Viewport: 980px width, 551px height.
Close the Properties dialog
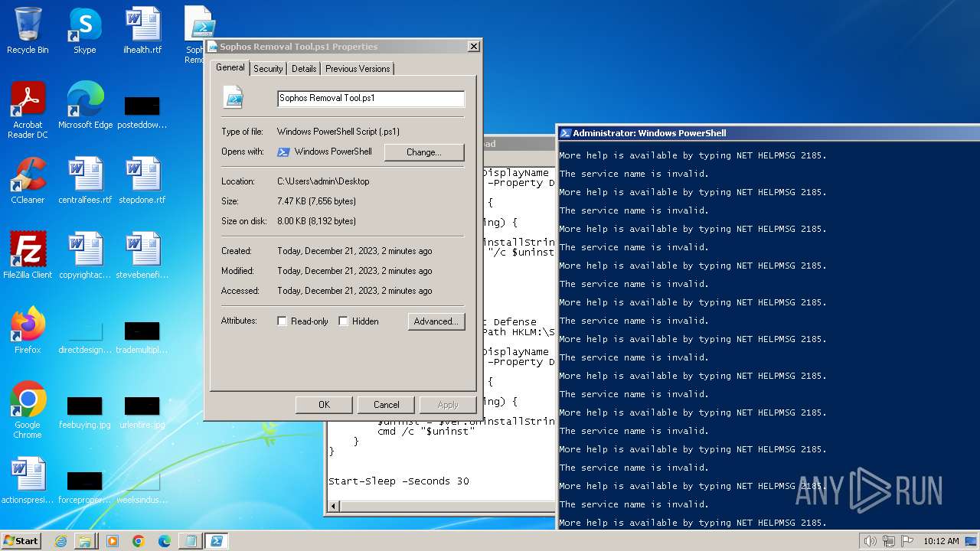click(473, 47)
